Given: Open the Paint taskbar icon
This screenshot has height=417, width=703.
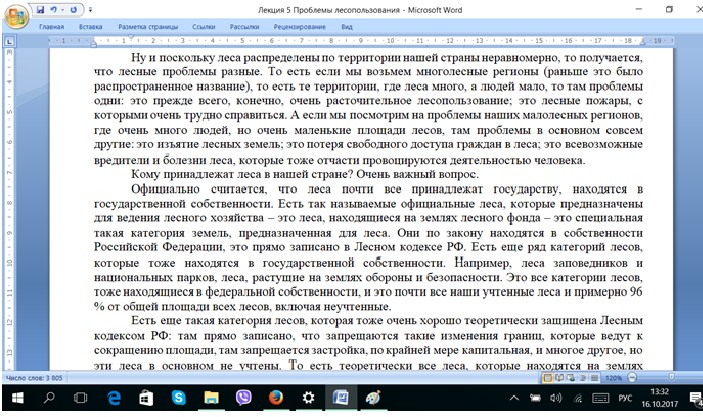Looking at the screenshot, I should click(x=373, y=398).
